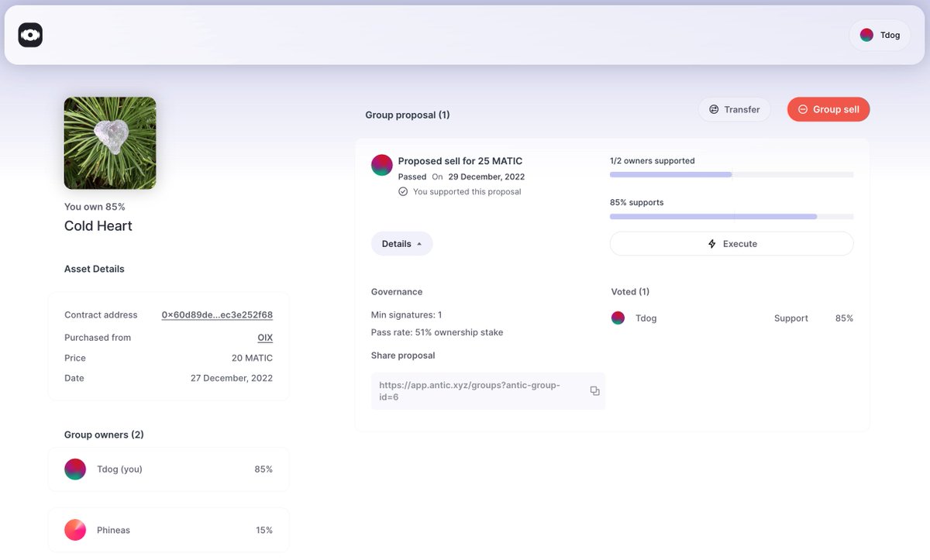Select the Tdog (you) owner row

[168, 469]
